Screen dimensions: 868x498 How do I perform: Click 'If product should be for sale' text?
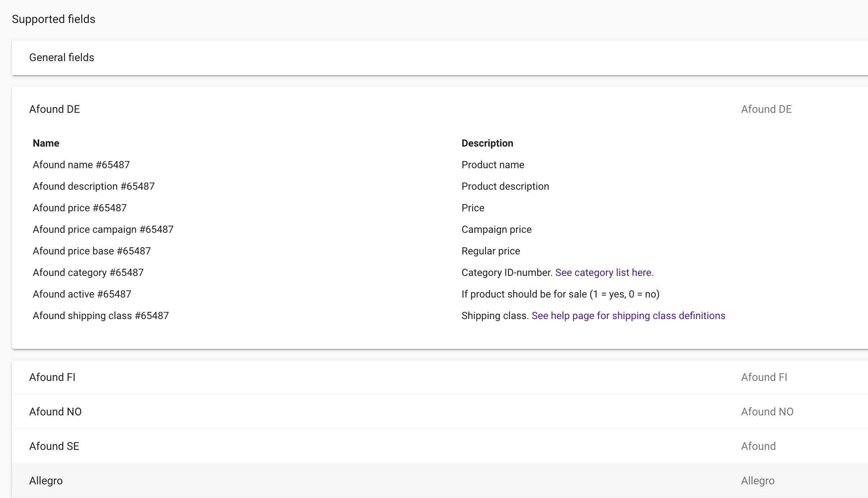[x=561, y=294]
